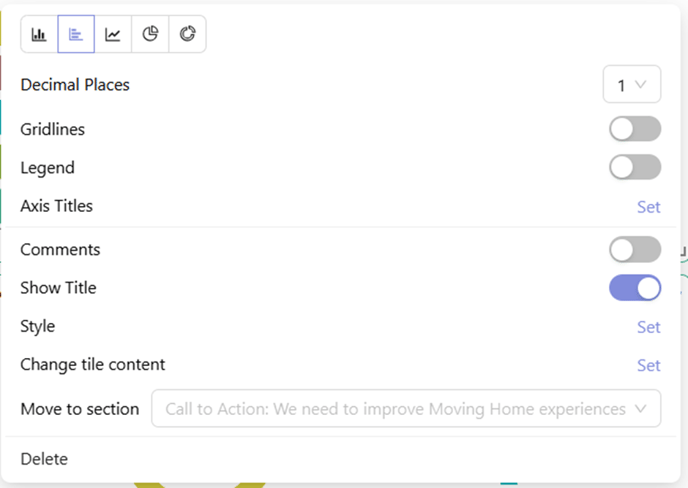Open the Decimal Places dropdown
Viewport: 688px width, 488px height.
tap(632, 84)
